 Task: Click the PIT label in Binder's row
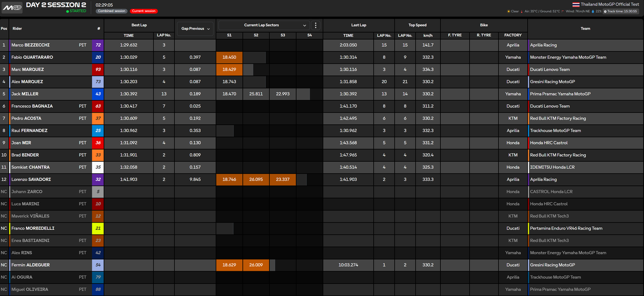(x=83, y=155)
